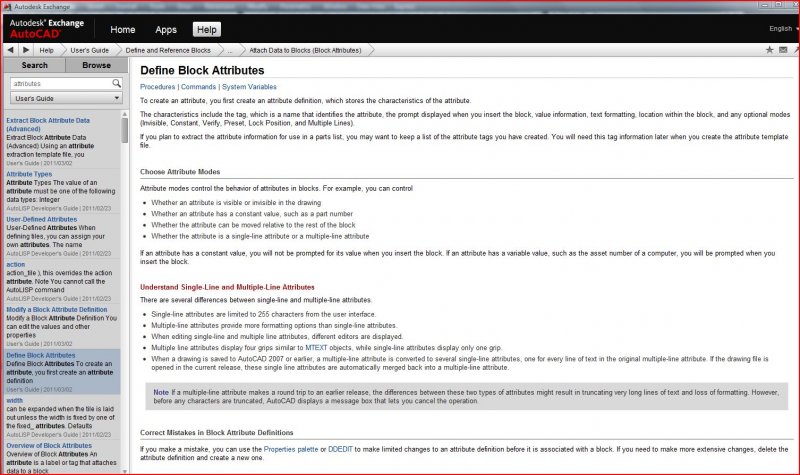Open the English language dropdown
Viewport: 800px width, 475px height.
tap(784, 29)
